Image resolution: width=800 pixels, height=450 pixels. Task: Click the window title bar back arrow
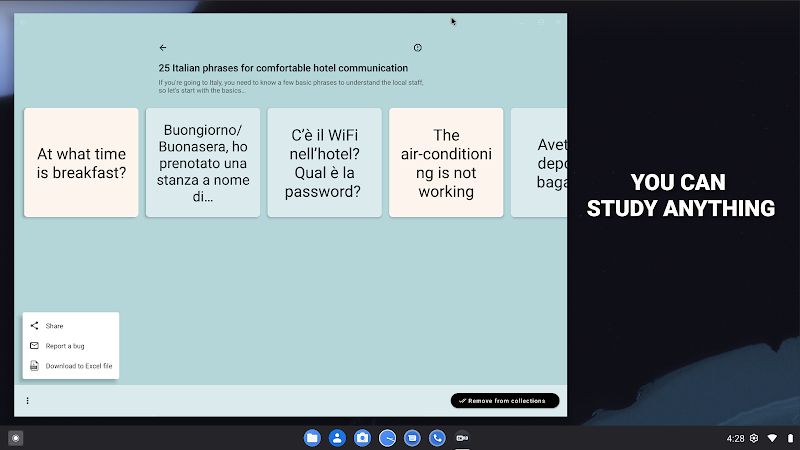click(x=23, y=22)
